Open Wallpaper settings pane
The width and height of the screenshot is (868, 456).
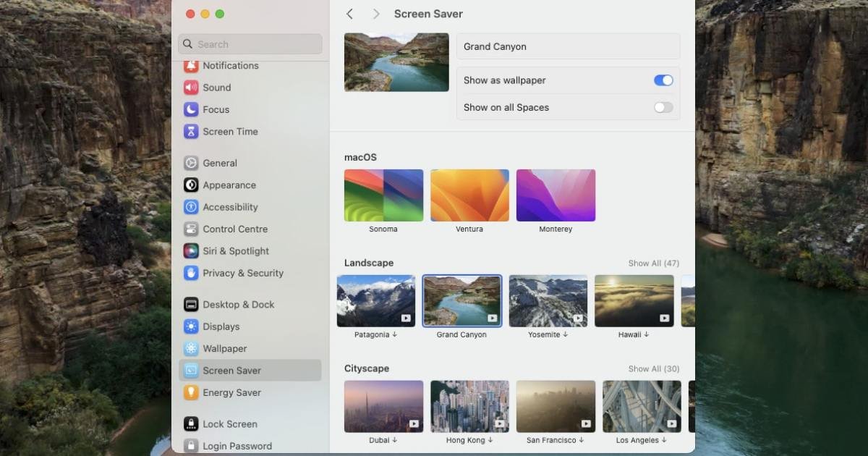pos(224,348)
